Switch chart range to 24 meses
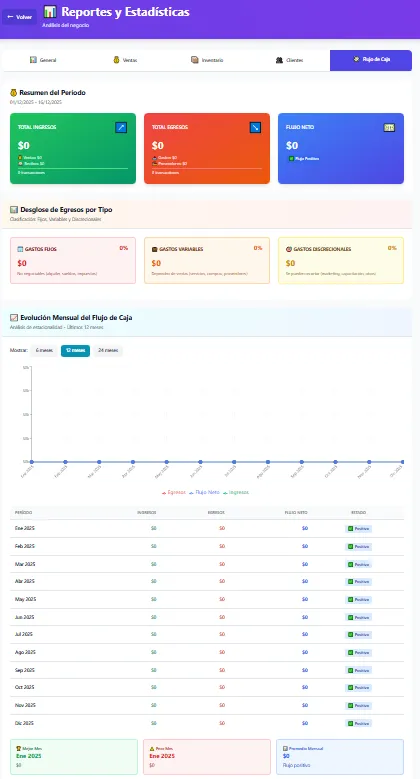 click(x=108, y=350)
